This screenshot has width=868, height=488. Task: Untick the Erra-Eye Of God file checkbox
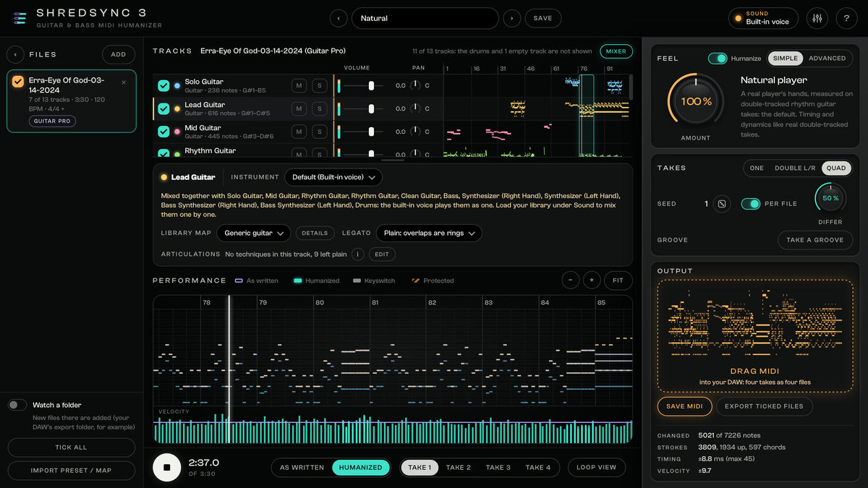click(x=18, y=82)
